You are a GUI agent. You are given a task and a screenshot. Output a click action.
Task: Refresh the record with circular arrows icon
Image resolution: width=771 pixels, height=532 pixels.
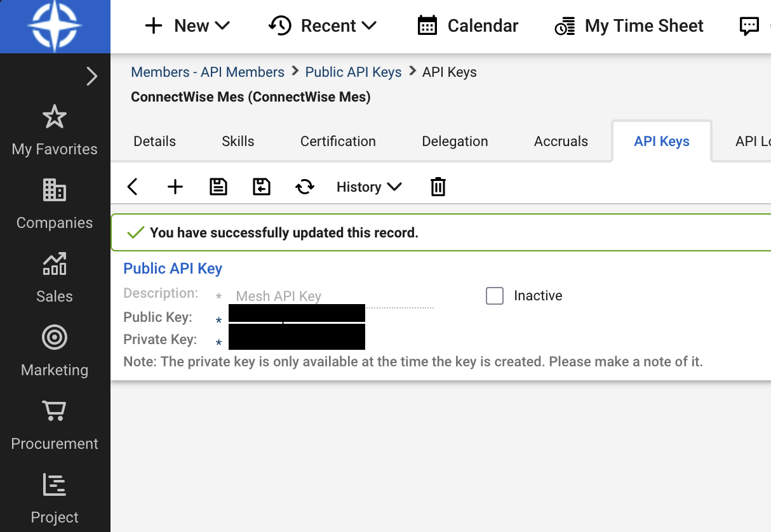(x=305, y=187)
